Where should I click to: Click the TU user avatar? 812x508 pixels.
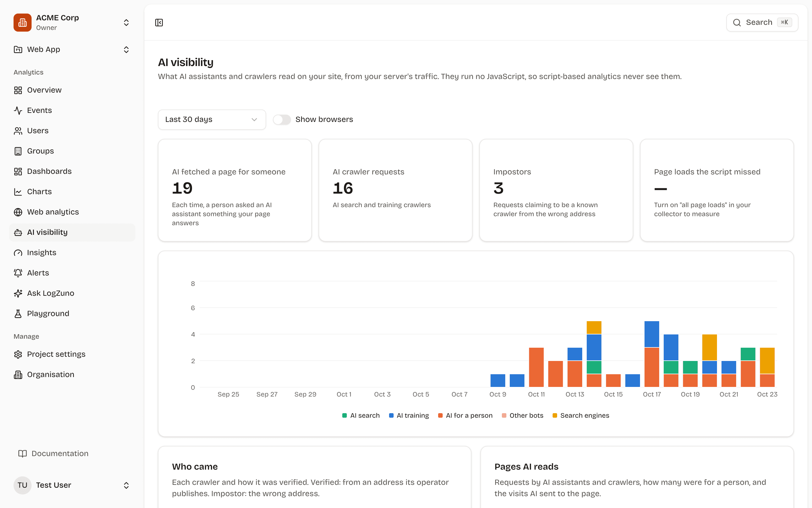23,485
